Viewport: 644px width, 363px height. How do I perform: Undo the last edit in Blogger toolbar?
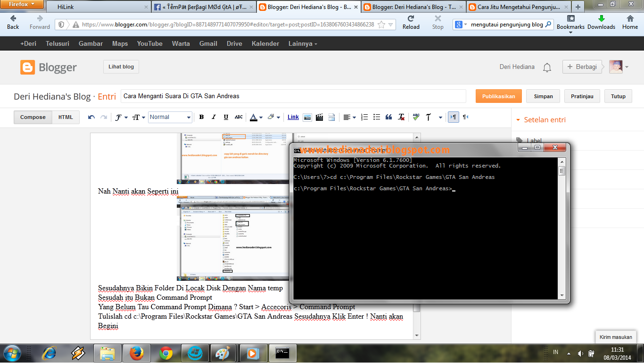tap(91, 117)
